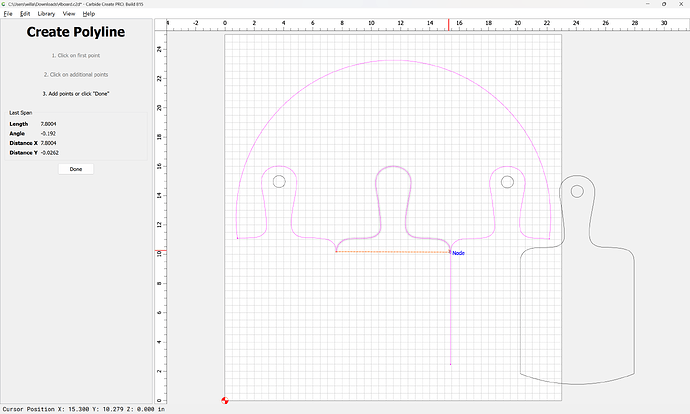Click the 'Last Span' group label

coord(21,113)
